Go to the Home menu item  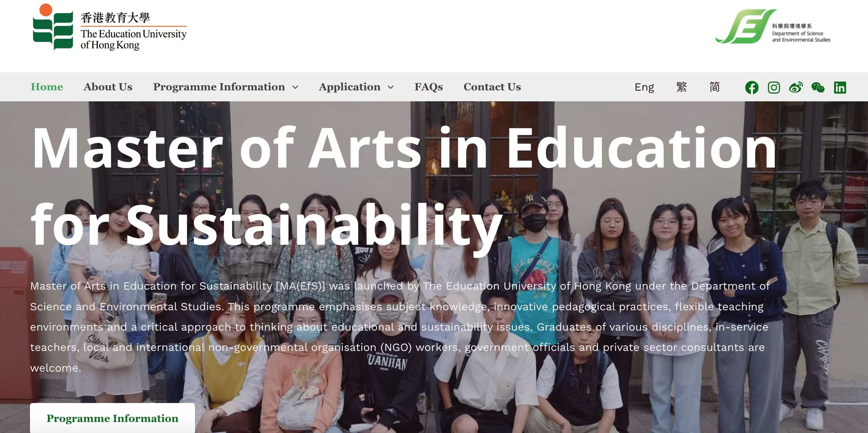47,87
